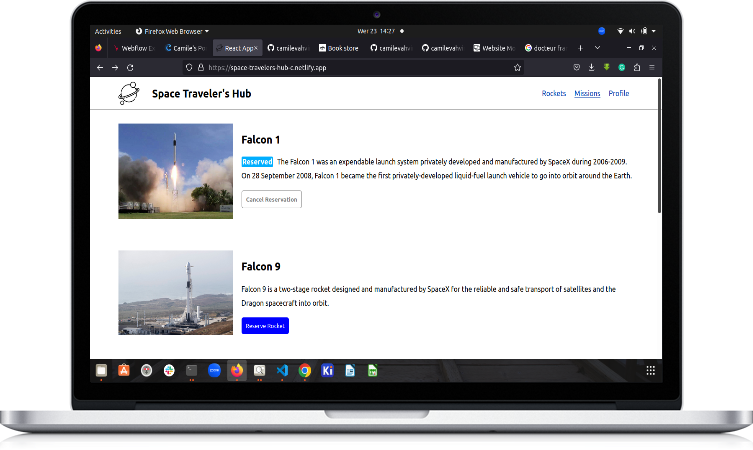Click the volume indicator in the top bar
The height and width of the screenshot is (450, 753).
click(x=632, y=31)
